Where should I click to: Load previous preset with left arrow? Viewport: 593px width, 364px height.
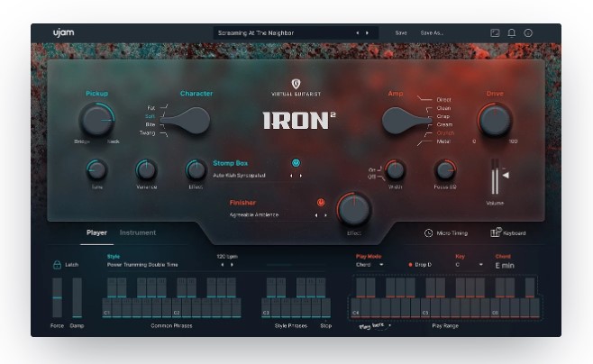point(358,32)
